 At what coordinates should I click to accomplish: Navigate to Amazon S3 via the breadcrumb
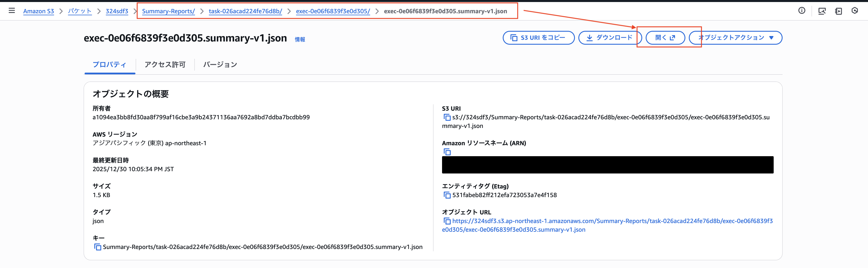coord(39,11)
